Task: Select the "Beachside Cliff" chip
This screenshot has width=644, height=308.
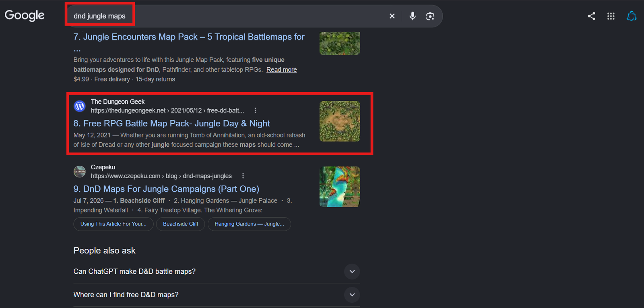Action: (x=181, y=224)
